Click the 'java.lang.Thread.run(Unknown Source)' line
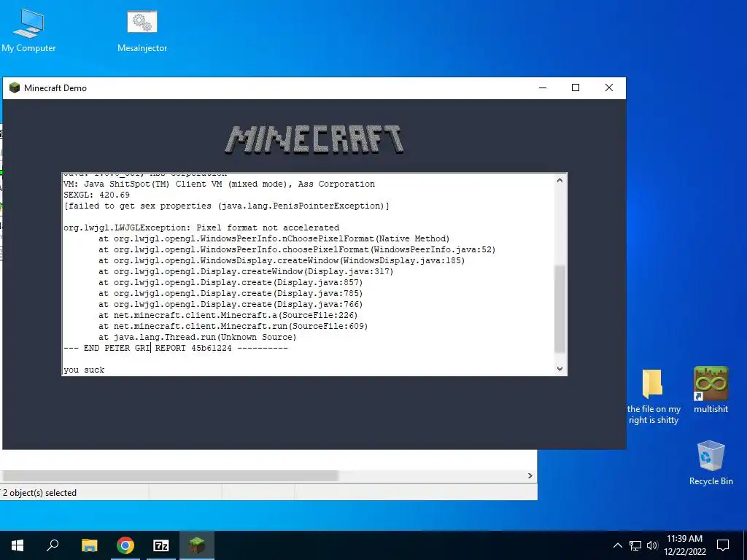 tap(197, 337)
